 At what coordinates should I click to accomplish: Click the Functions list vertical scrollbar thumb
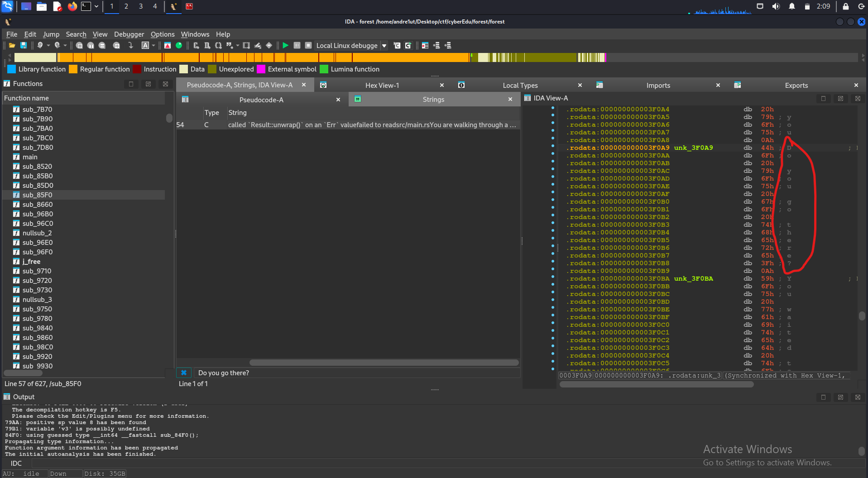(x=169, y=118)
